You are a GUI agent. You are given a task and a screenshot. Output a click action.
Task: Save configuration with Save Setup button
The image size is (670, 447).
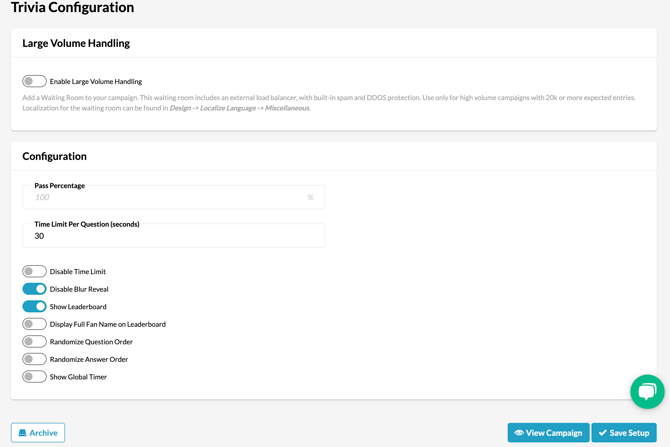[x=624, y=432]
